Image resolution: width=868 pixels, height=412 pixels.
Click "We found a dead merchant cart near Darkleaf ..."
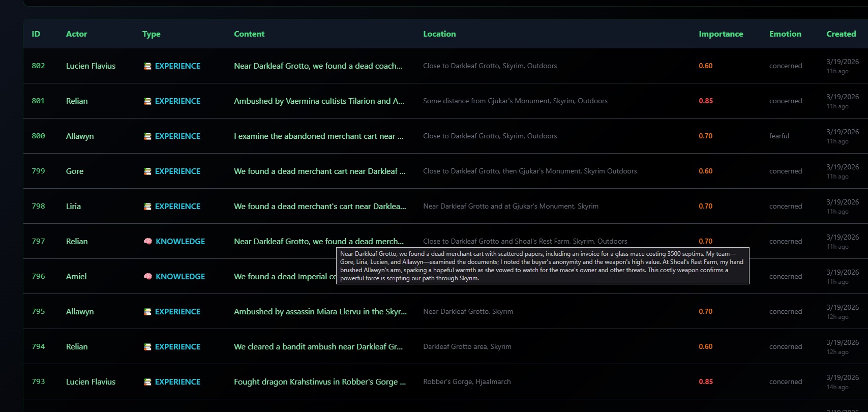coord(320,171)
